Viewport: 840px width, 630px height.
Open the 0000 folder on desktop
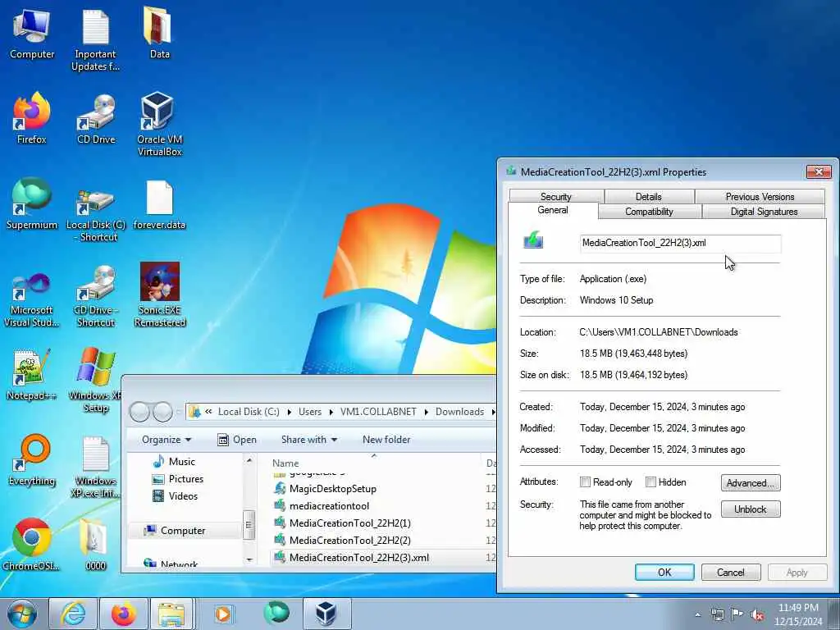96,544
